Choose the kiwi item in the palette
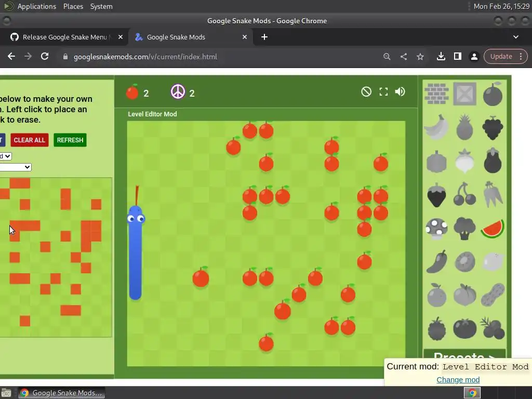Image resolution: width=532 pixels, height=399 pixels. tap(464, 262)
